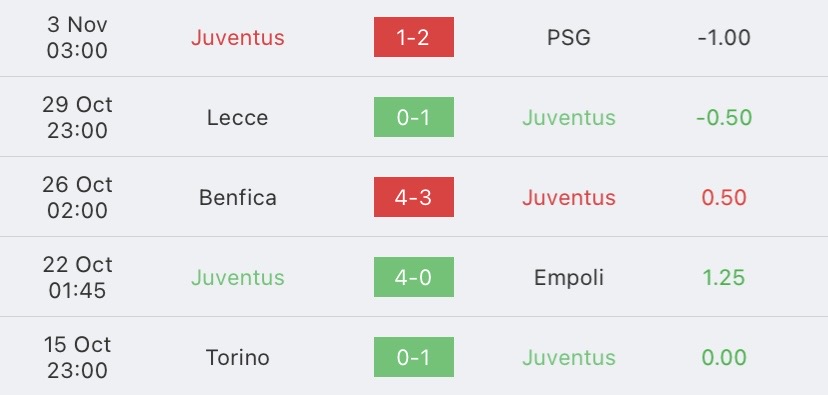Select the 1.25 handicap value
Viewport: 828px width, 395px height.
click(x=724, y=277)
